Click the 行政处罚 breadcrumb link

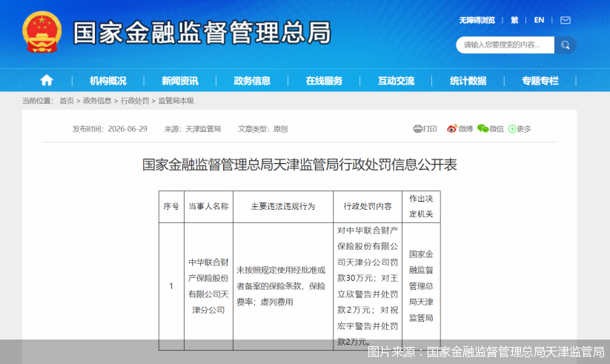pyautogui.click(x=135, y=101)
